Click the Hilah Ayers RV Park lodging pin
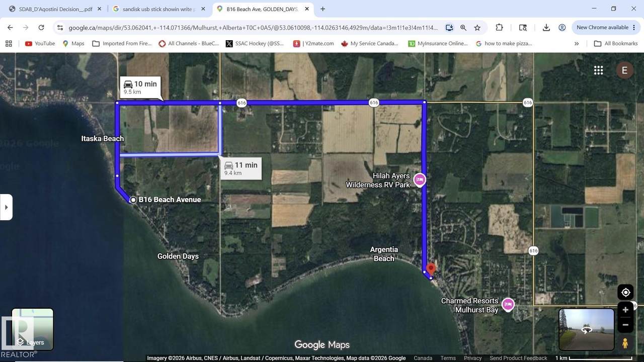The height and width of the screenshot is (362, 644). point(420,179)
